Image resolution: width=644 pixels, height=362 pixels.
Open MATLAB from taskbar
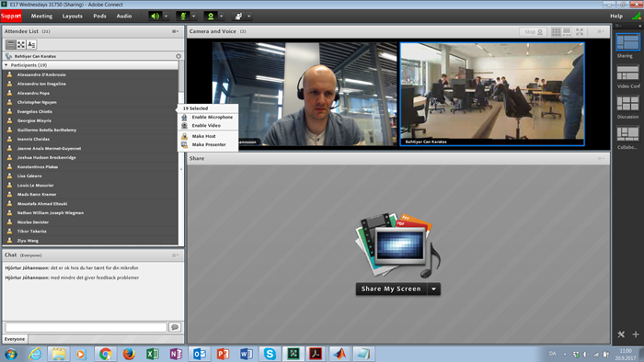point(339,354)
